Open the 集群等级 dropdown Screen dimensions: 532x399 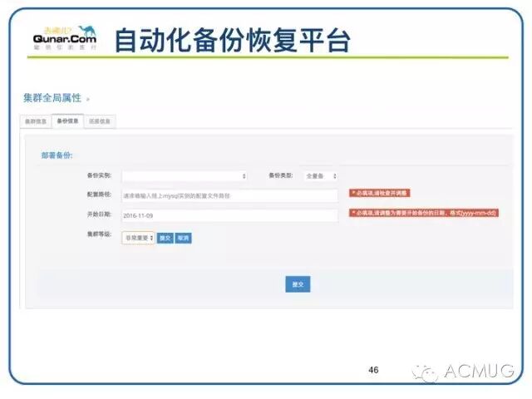click(x=139, y=238)
